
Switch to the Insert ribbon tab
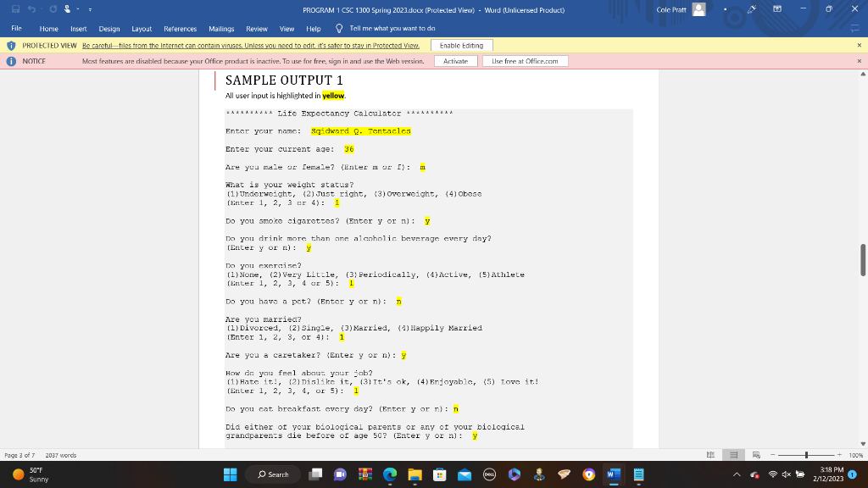[79, 29]
